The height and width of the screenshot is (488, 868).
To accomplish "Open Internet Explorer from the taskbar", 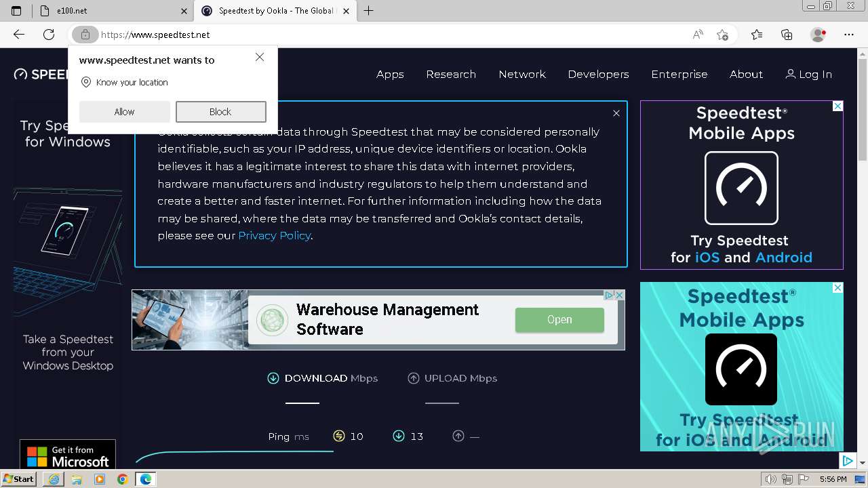I will click(x=54, y=479).
